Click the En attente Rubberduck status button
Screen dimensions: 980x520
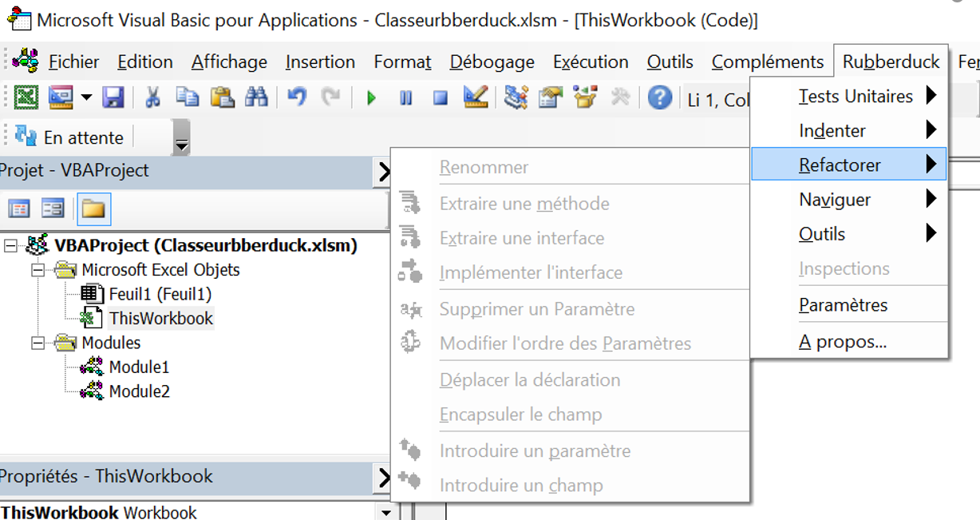[70, 137]
